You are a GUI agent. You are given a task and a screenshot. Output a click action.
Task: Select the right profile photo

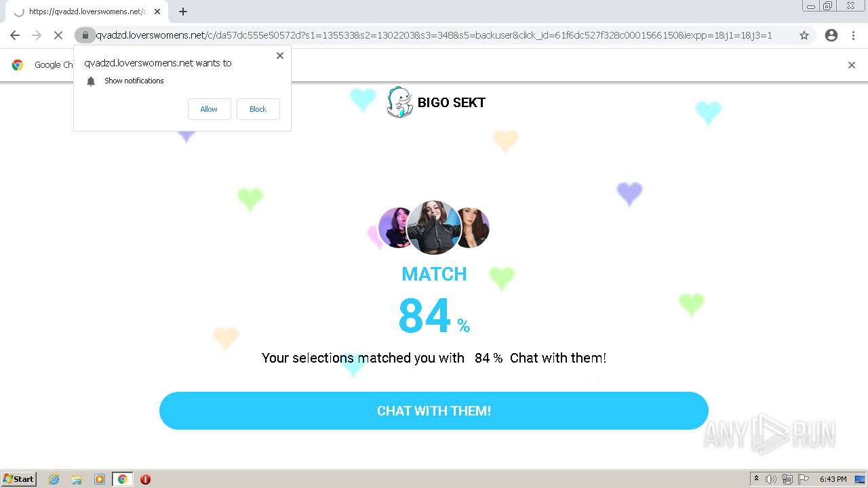pyautogui.click(x=475, y=227)
